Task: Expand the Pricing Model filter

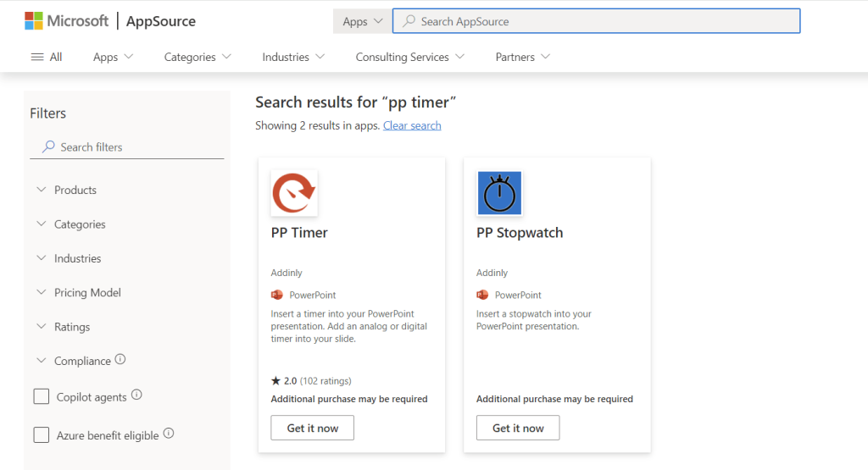Action: point(86,292)
